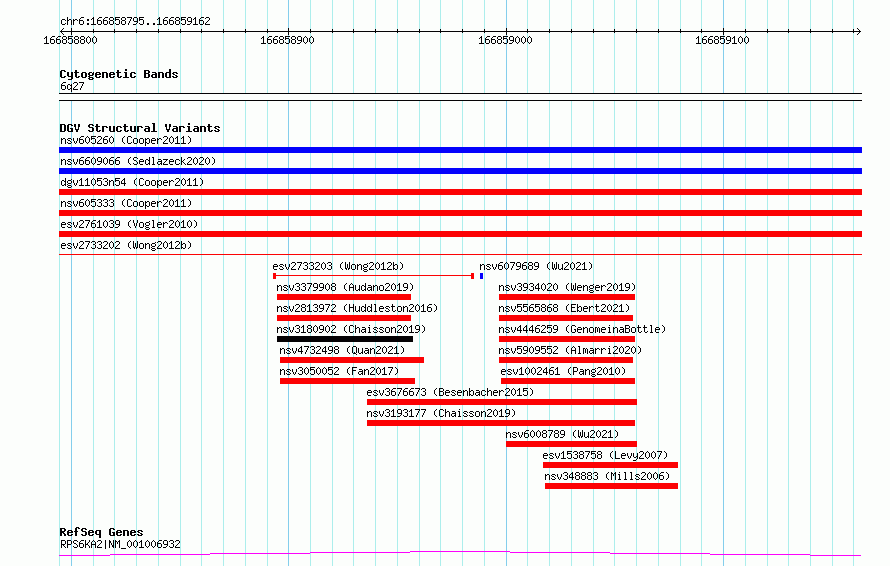Viewport: 890px width, 566px height.
Task: Select the nsv4732498 (Quan2021) label
Action: [342, 350]
